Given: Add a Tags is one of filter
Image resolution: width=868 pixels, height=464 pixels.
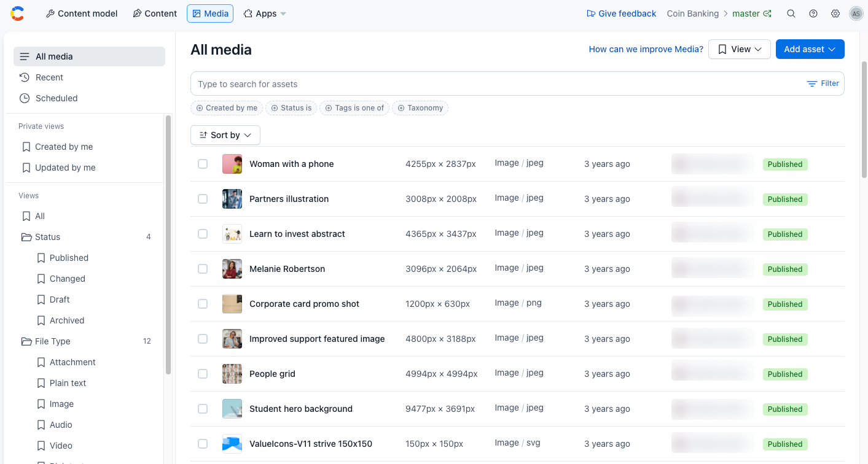Looking at the screenshot, I should click(x=354, y=108).
